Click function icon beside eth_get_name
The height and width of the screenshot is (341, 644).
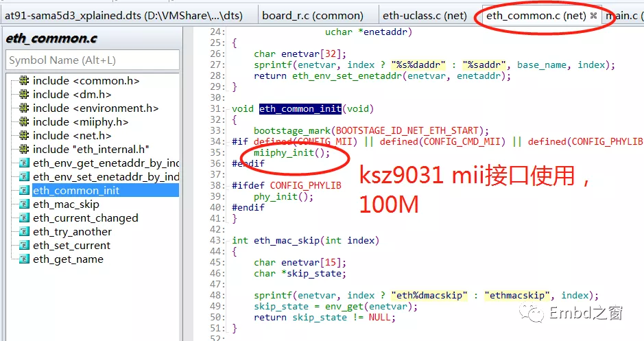pos(24,259)
